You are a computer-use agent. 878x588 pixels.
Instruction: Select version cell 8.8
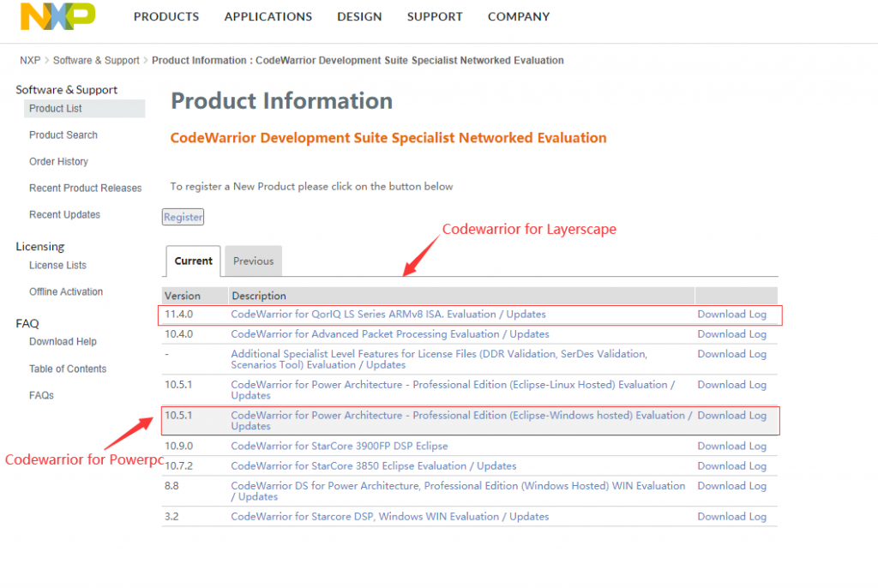click(x=171, y=486)
